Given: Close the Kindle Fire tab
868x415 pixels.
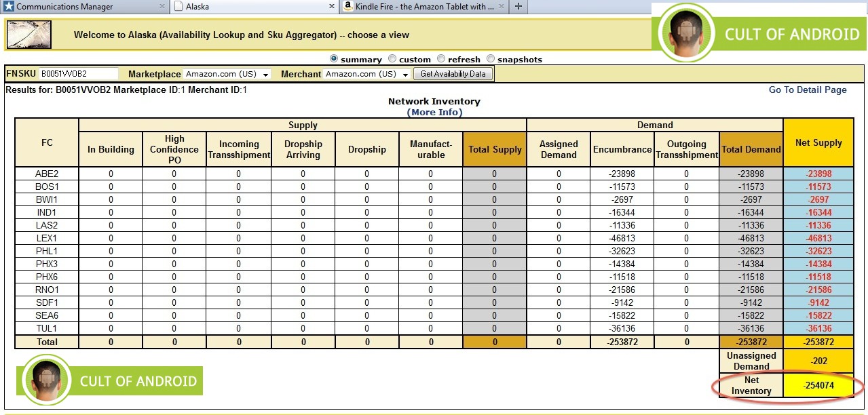Looking at the screenshot, I should pos(501,7).
